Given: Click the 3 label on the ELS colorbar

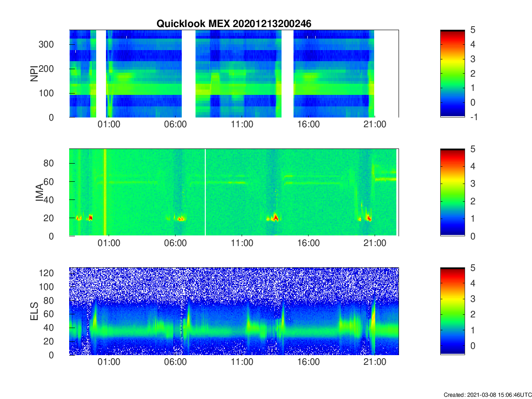Looking at the screenshot, I should [x=472, y=299].
